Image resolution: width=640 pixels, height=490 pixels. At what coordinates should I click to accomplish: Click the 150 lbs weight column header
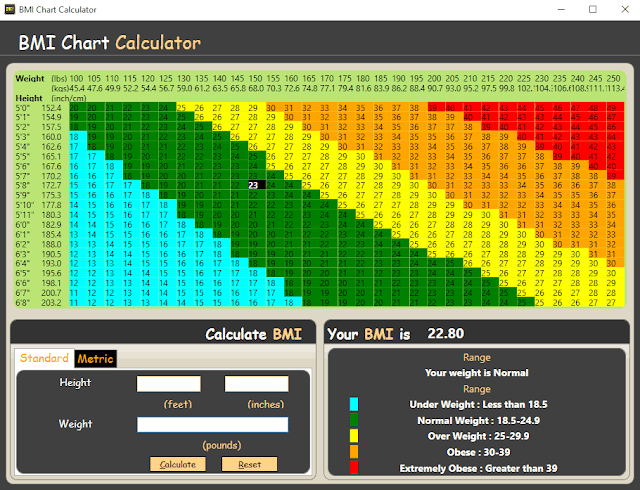coord(256,78)
